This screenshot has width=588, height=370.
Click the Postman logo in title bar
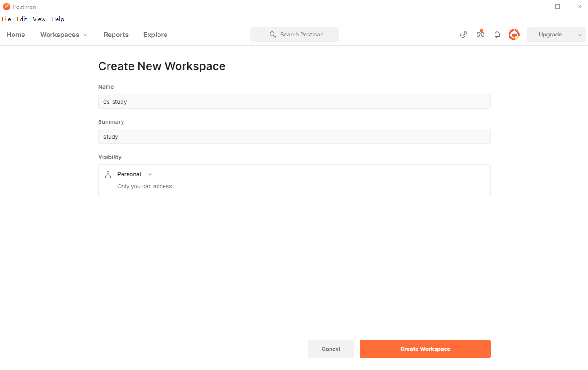7,7
